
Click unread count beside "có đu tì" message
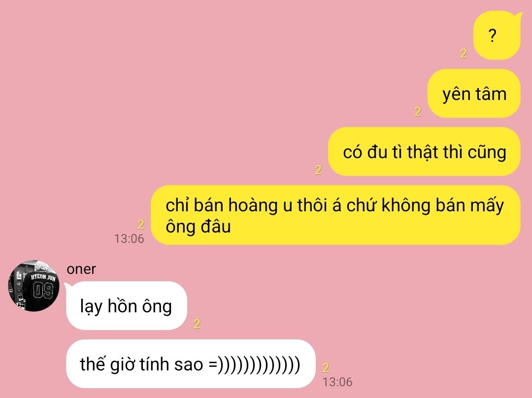point(318,169)
